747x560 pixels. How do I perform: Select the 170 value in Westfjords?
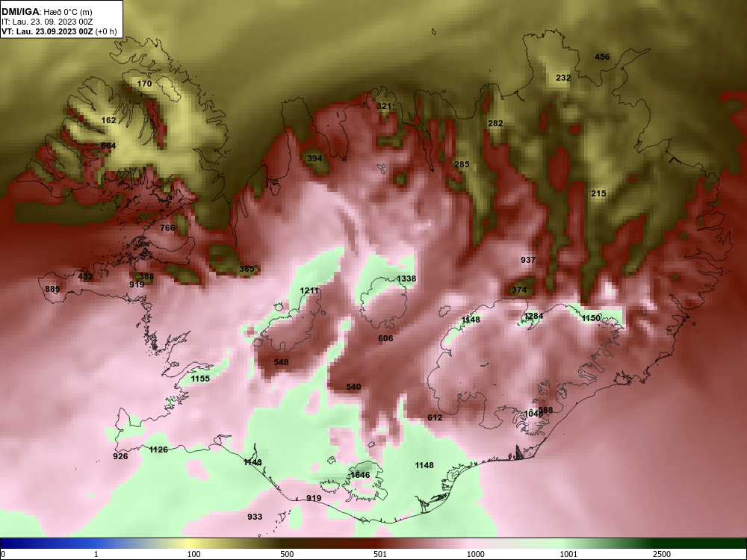tap(144, 84)
